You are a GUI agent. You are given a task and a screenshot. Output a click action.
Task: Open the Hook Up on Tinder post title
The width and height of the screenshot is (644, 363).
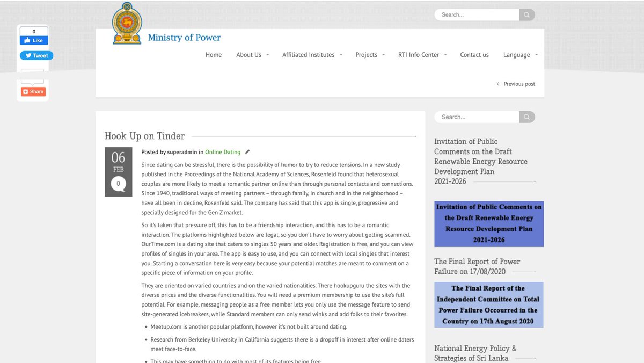pyautogui.click(x=144, y=136)
